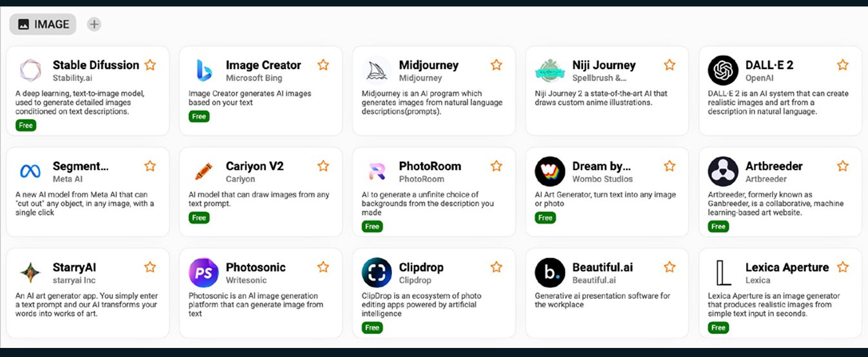Click the Photosonic PS logo

pos(204,273)
